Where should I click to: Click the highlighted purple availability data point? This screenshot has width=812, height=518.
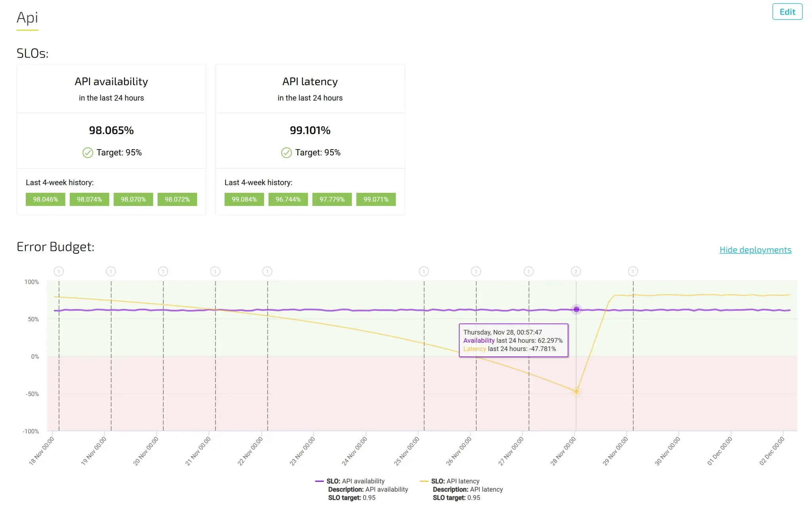click(x=576, y=309)
